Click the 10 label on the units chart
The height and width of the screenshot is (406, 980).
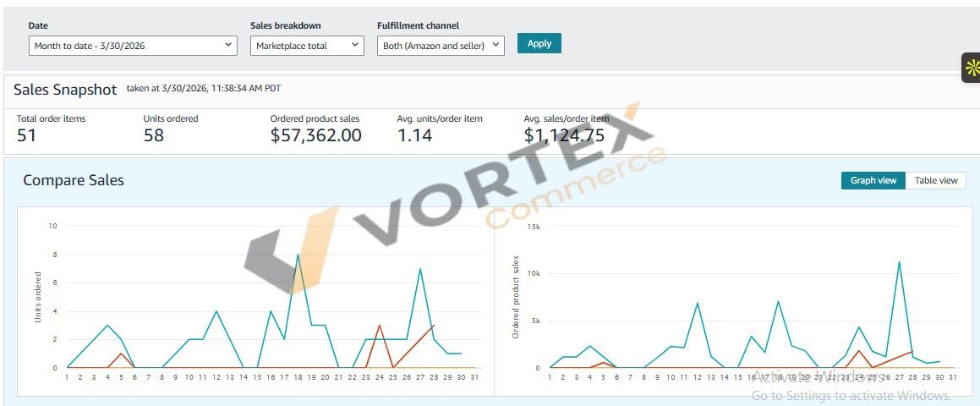click(53, 226)
